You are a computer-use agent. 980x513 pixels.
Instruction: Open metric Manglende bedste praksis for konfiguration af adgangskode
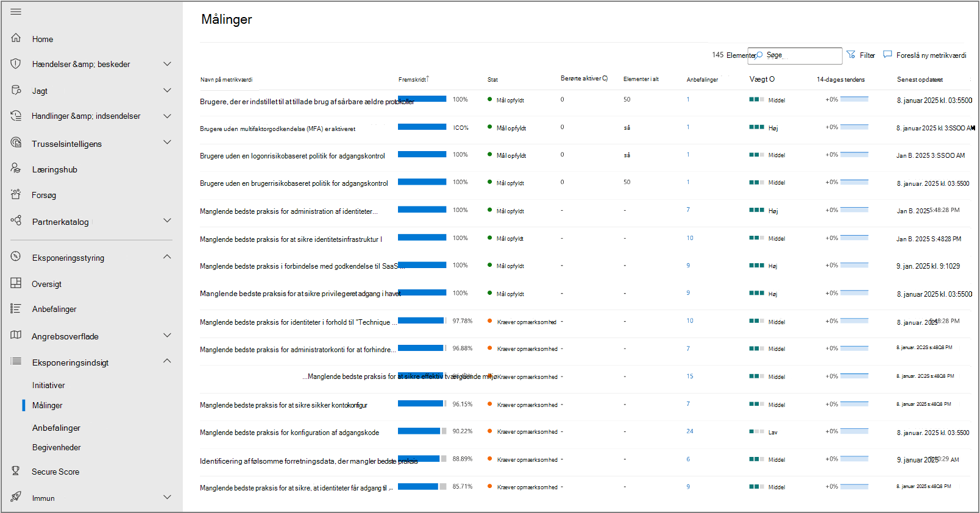(289, 433)
